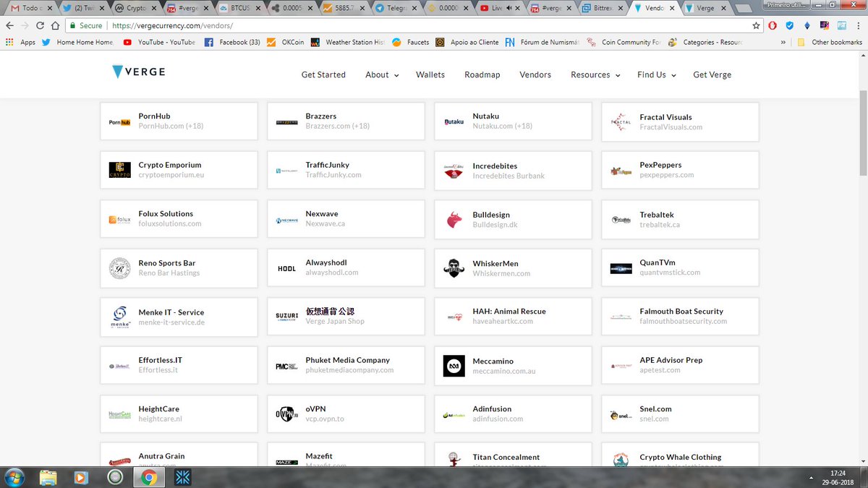
Task: Reload the page with browser refresh icon
Action: tap(39, 25)
